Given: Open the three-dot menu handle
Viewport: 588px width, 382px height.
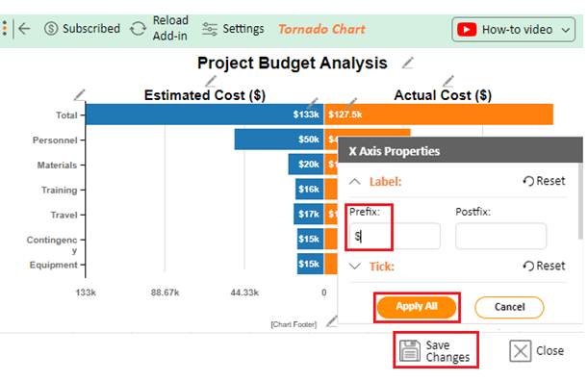Looking at the screenshot, I should click(5, 29).
